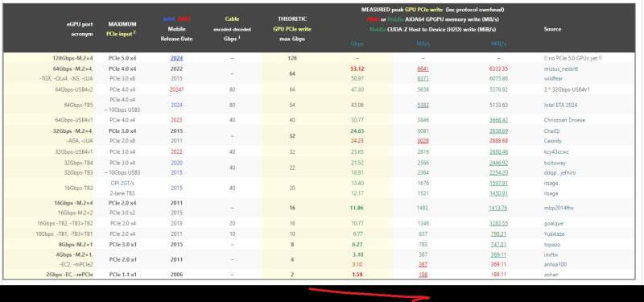
Task: Select the OPI 2GT/s cell
Action: [x=122, y=184]
